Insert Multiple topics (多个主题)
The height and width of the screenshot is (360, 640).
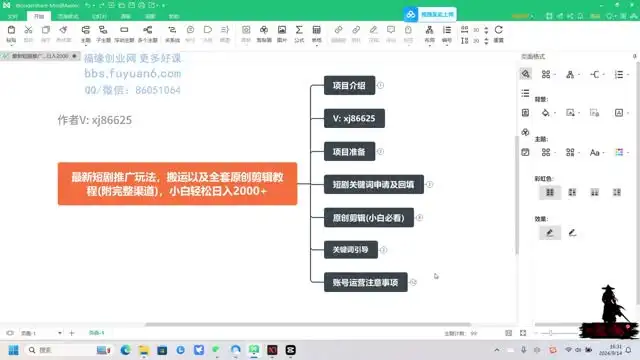tap(147, 33)
